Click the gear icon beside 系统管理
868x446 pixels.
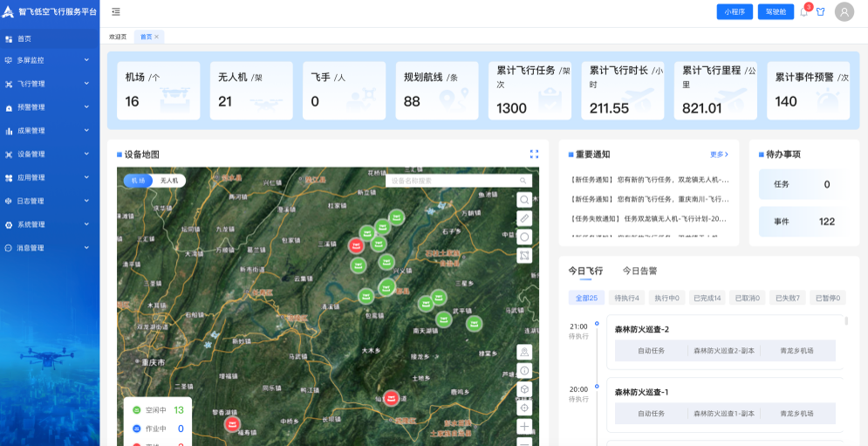coord(9,225)
